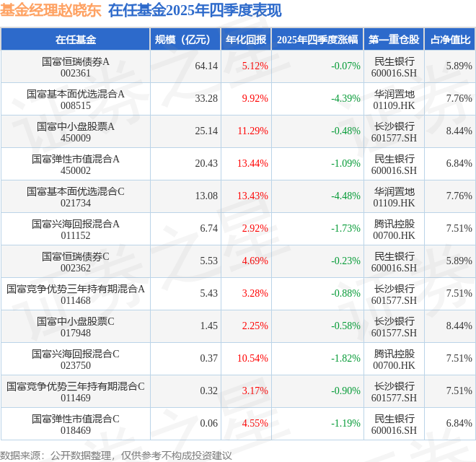
Task: Click the annualized return 9.92%
Action: tap(255, 98)
